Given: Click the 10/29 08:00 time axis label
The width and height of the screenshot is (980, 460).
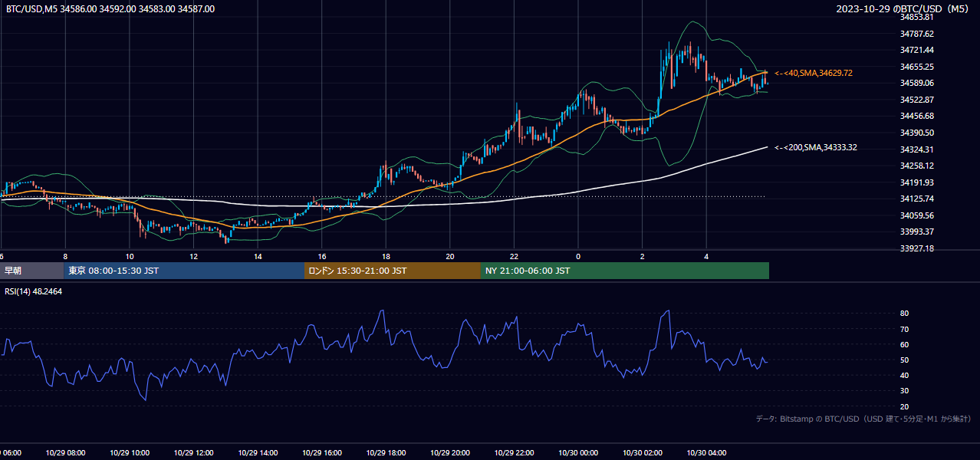Looking at the screenshot, I should click(65, 453).
